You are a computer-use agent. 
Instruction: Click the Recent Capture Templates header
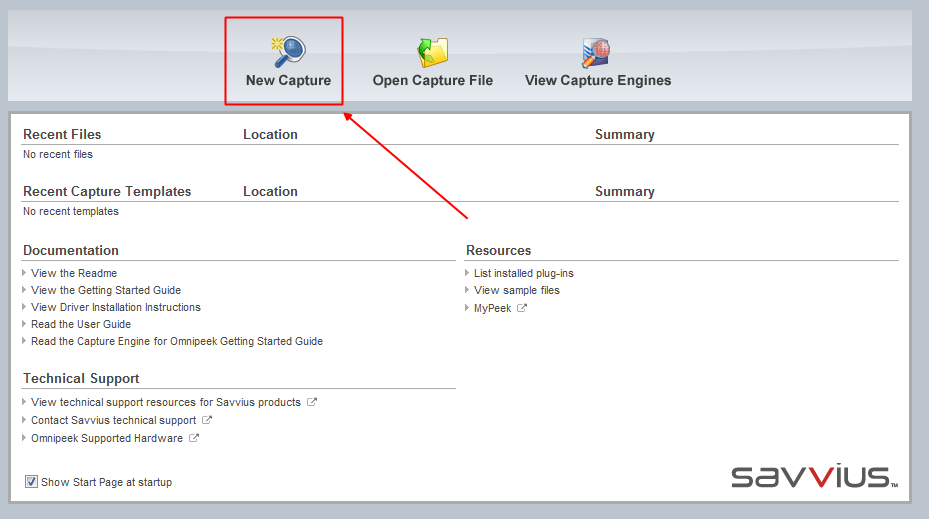tap(107, 191)
